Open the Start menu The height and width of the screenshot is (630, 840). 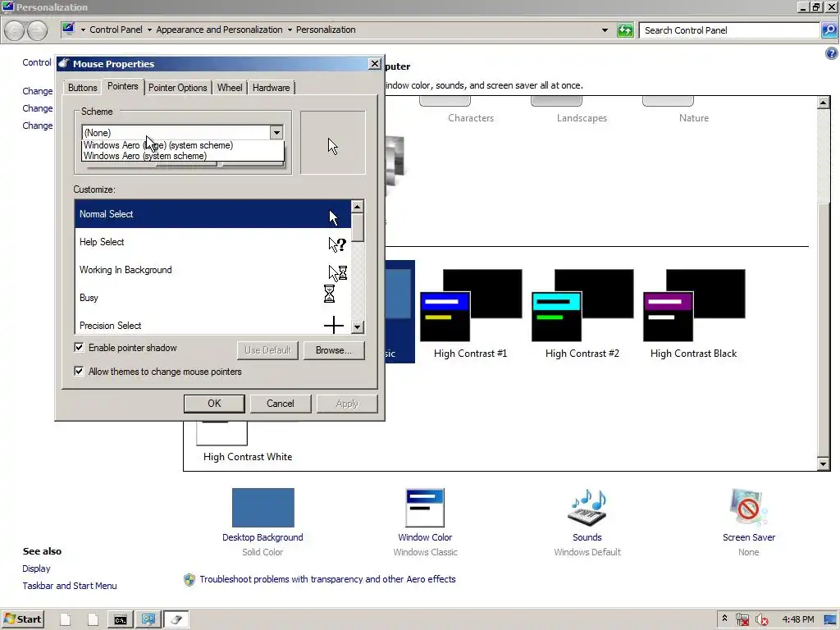pyautogui.click(x=22, y=619)
